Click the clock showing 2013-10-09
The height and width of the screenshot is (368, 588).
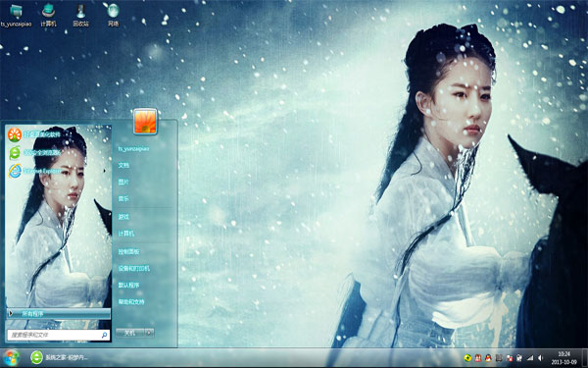coord(564,358)
